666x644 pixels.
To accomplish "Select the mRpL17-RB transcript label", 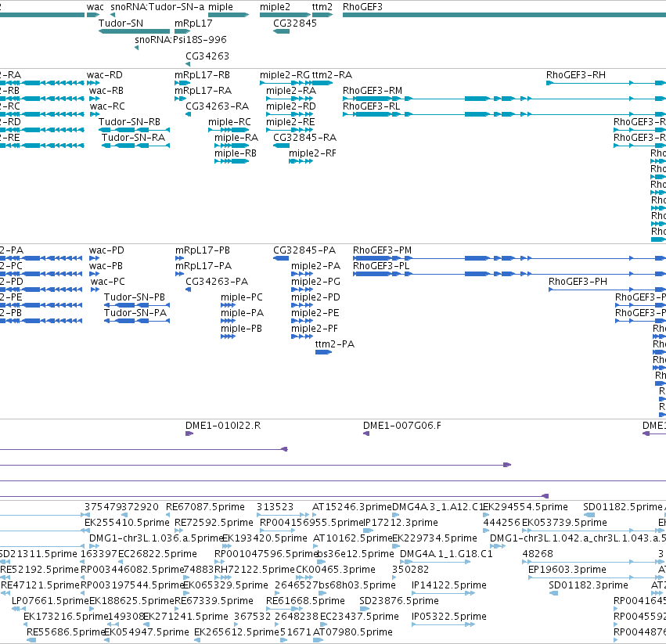I will pyautogui.click(x=202, y=75).
